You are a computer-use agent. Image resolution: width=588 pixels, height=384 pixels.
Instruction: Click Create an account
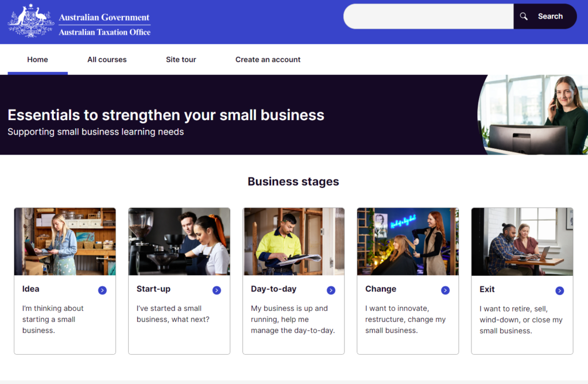[x=268, y=59]
